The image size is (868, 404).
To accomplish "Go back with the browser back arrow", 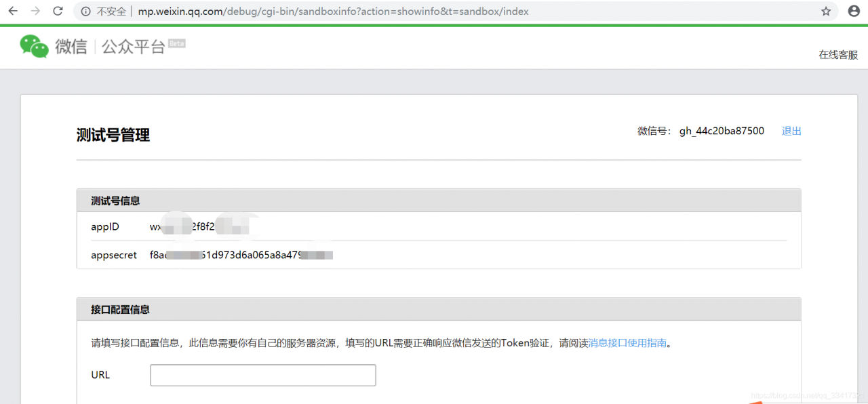I will pos(13,11).
